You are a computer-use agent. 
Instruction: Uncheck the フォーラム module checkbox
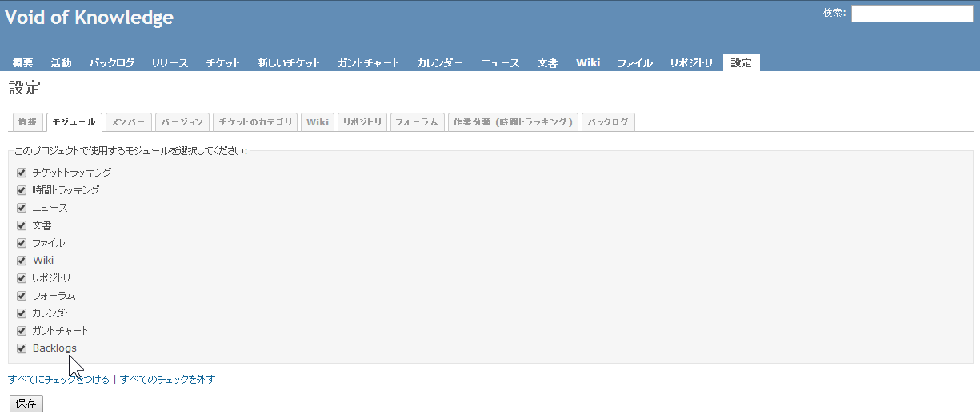pyautogui.click(x=22, y=296)
